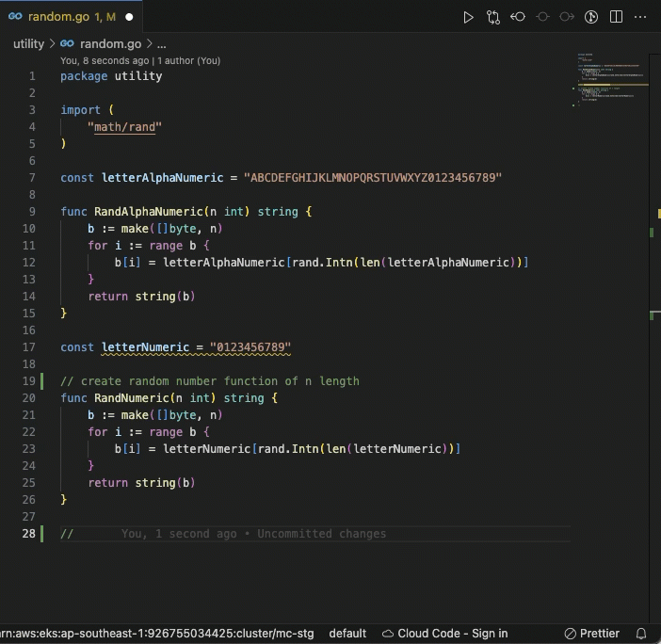Image resolution: width=661 pixels, height=644 pixels.
Task: Click 'return string(b)' on line 25
Action: coord(141,483)
